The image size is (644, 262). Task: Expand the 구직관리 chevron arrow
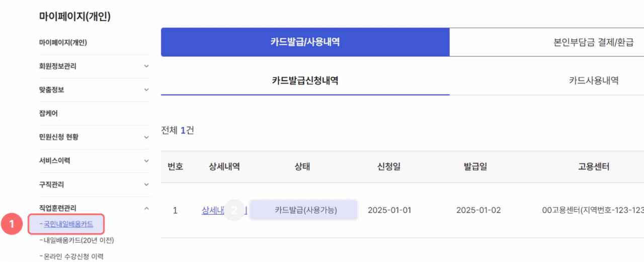point(146,185)
